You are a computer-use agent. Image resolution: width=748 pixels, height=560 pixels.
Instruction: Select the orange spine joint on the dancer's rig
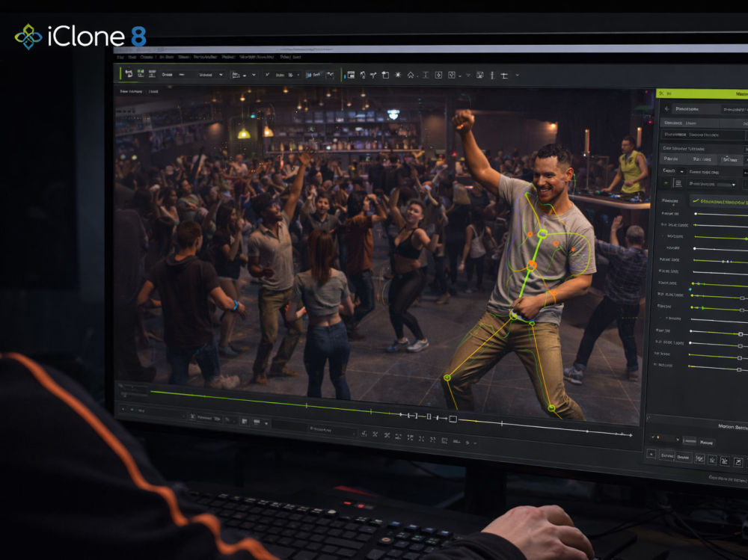pos(531,265)
